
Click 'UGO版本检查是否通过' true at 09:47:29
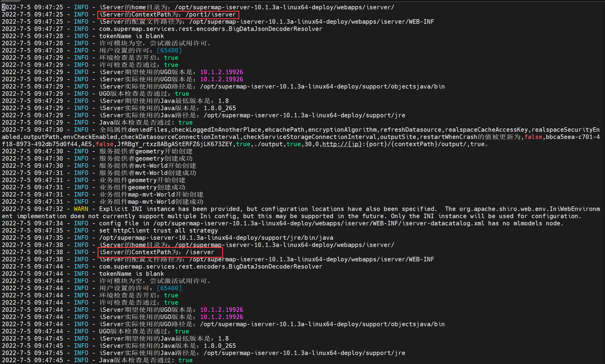[182, 94]
